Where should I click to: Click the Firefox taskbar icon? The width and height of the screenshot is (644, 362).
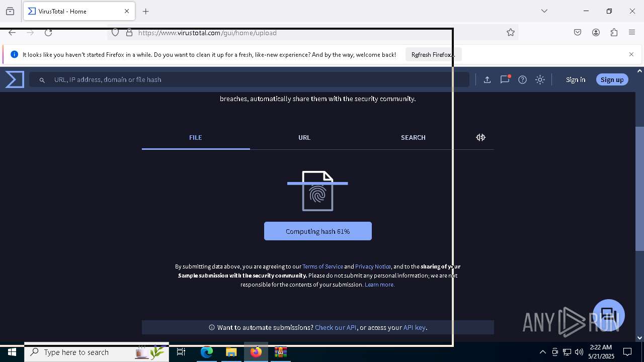coord(256,352)
